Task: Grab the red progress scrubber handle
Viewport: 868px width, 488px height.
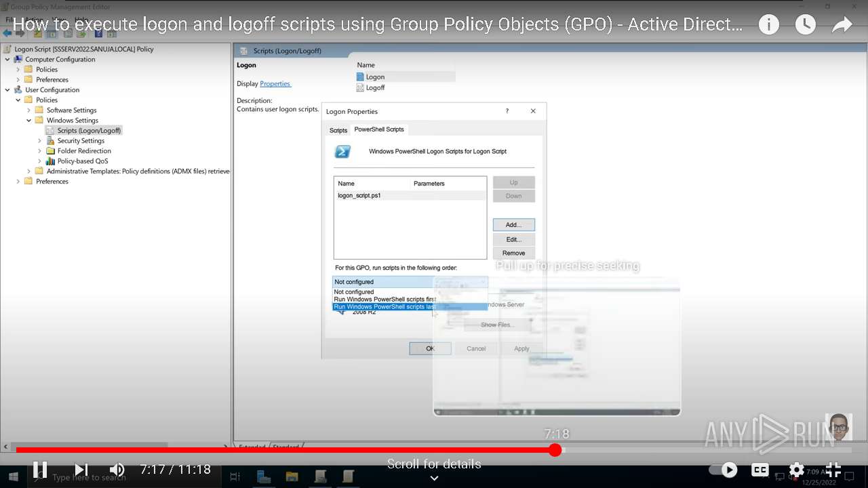Action: pos(555,450)
